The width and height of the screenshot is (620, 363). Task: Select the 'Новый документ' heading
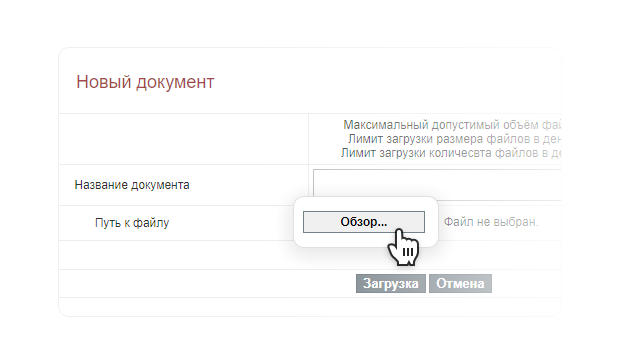tap(145, 82)
